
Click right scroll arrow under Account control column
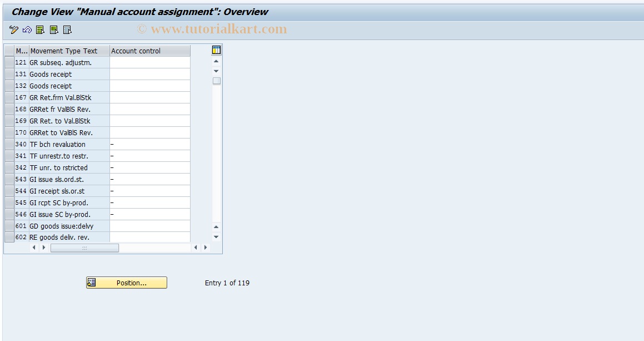(206, 248)
